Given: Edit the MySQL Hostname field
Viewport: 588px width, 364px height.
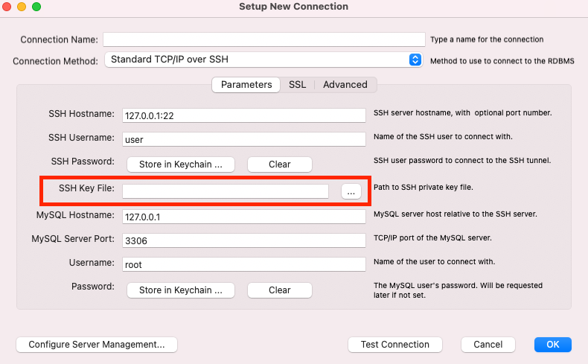Looking at the screenshot, I should pyautogui.click(x=243, y=217).
